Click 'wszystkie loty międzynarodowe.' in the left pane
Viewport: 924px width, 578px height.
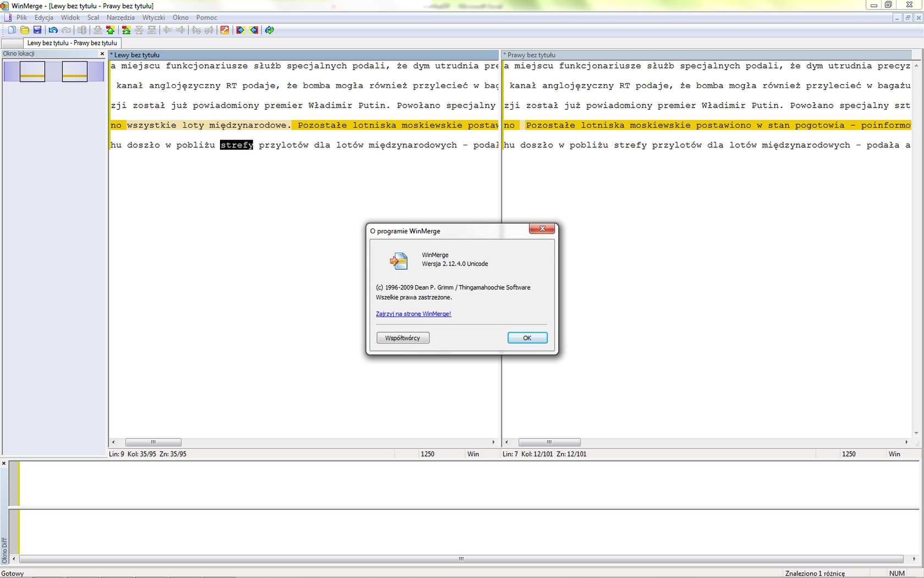pos(209,126)
